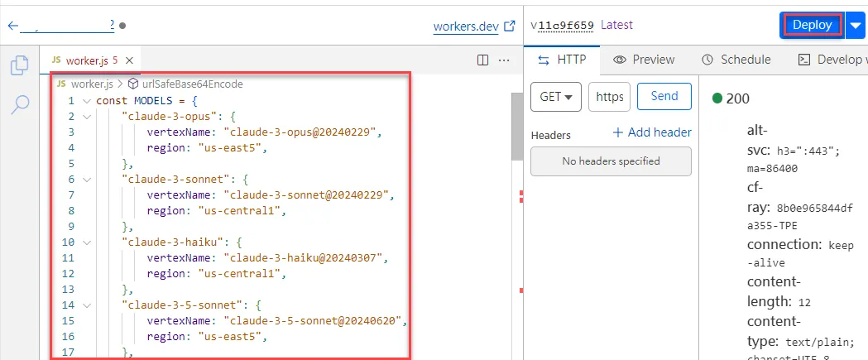This screenshot has height=360, width=868.
Task: Switch to the Schedule tab
Action: click(736, 60)
